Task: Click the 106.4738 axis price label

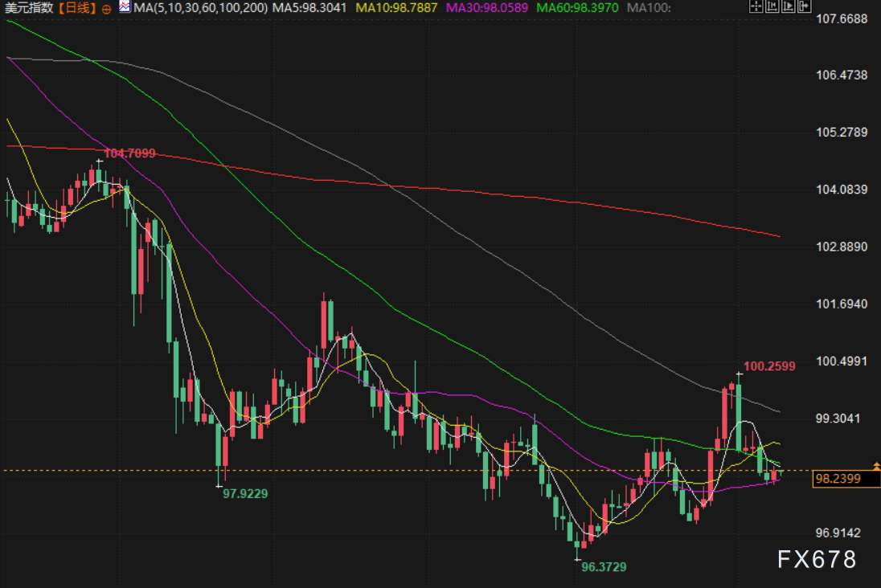Action: (842, 76)
